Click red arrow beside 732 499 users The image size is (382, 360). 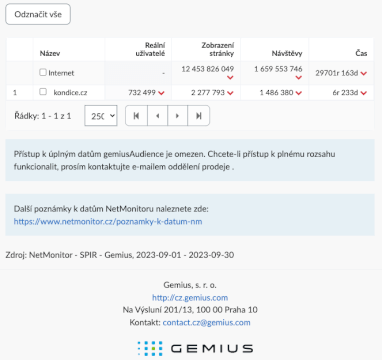pos(161,93)
